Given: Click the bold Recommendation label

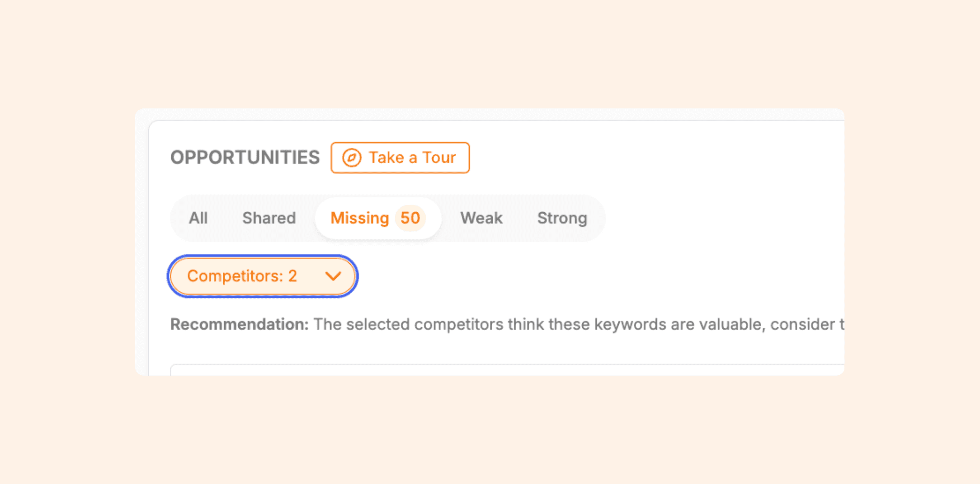Looking at the screenshot, I should [x=239, y=324].
